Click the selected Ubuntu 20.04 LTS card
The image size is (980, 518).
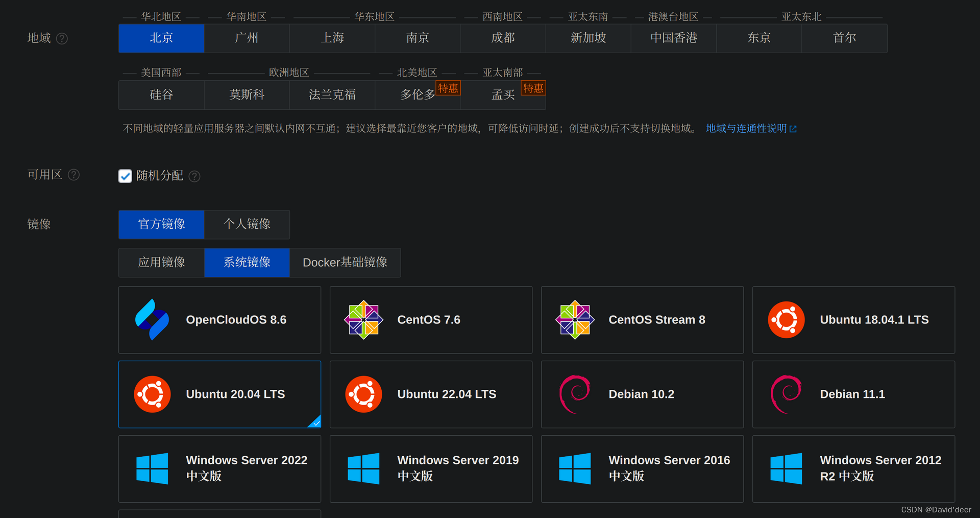[x=220, y=394]
